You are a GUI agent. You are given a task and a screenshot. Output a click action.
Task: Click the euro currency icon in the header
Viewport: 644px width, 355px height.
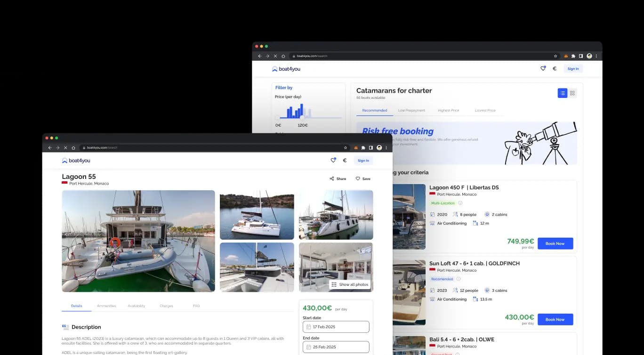344,160
